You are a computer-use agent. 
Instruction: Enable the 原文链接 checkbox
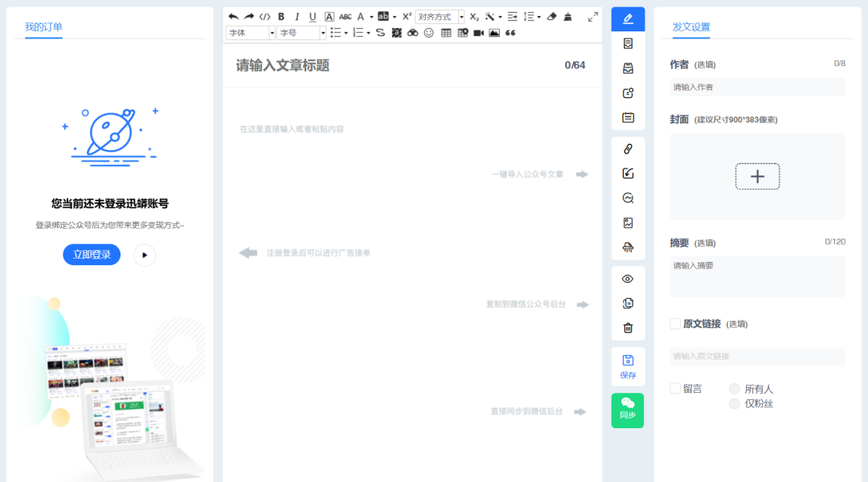point(675,324)
